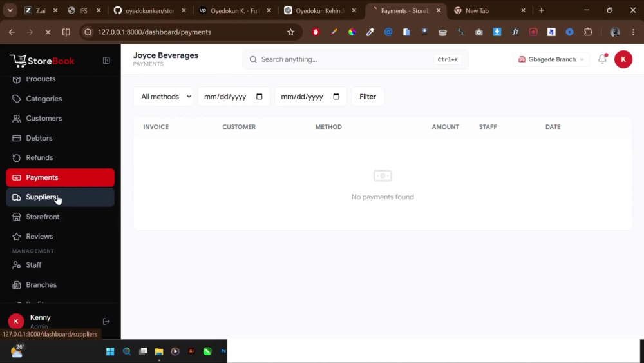The height and width of the screenshot is (363, 644).
Task: Click the Filter button
Action: (368, 97)
